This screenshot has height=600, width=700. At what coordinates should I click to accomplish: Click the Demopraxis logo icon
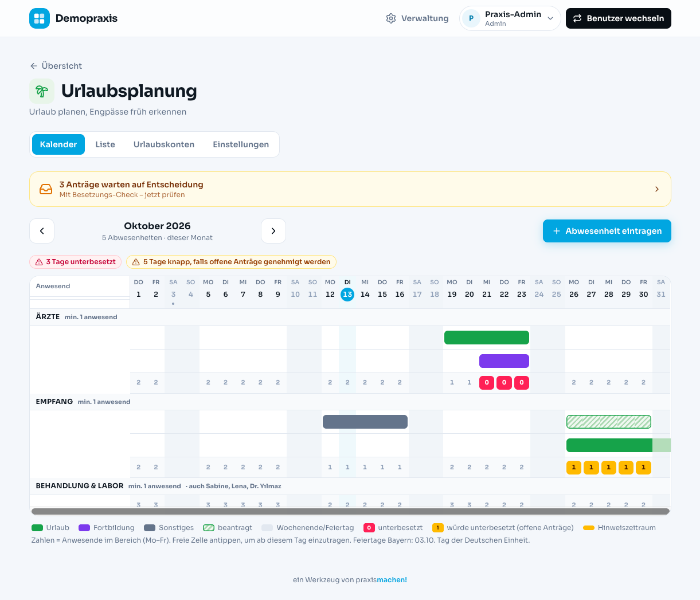(40, 18)
